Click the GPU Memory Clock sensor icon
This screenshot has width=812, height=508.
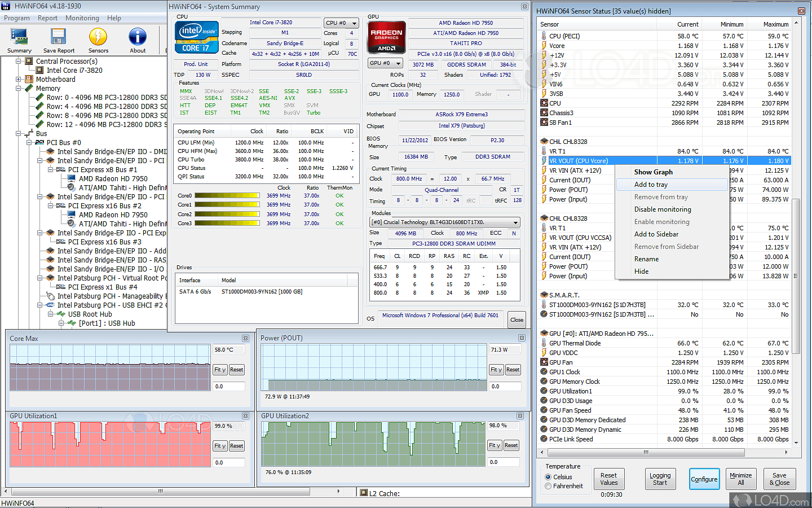tap(544, 382)
